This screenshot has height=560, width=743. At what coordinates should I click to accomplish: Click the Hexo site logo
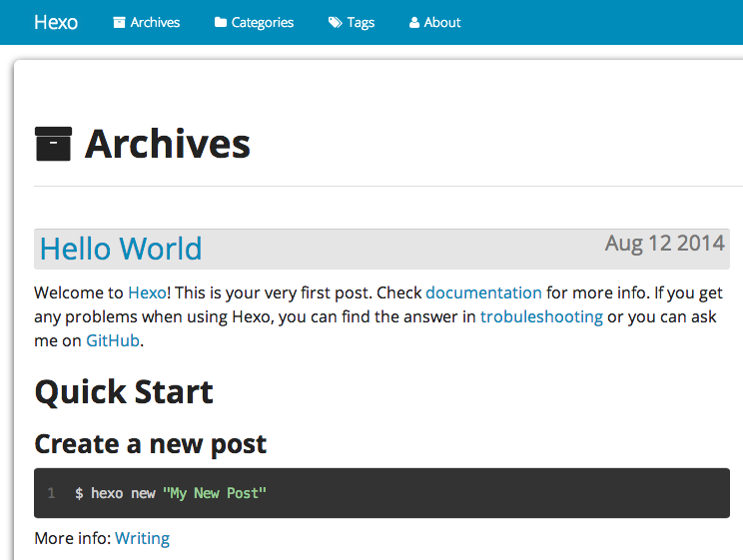[56, 22]
